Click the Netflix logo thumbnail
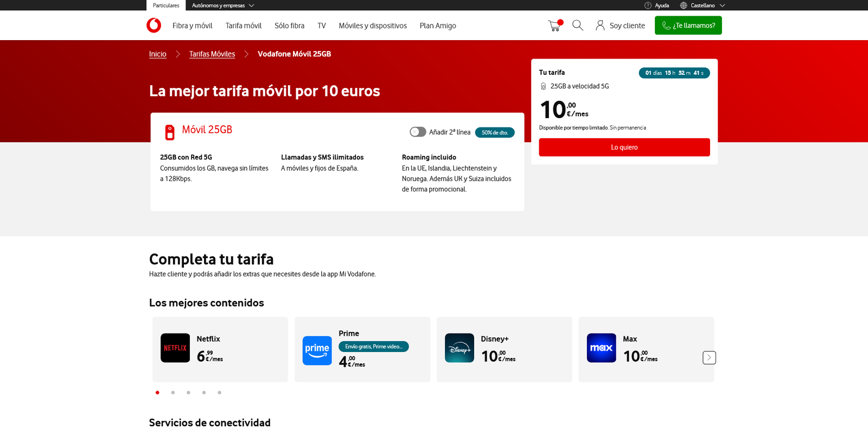 pos(175,348)
